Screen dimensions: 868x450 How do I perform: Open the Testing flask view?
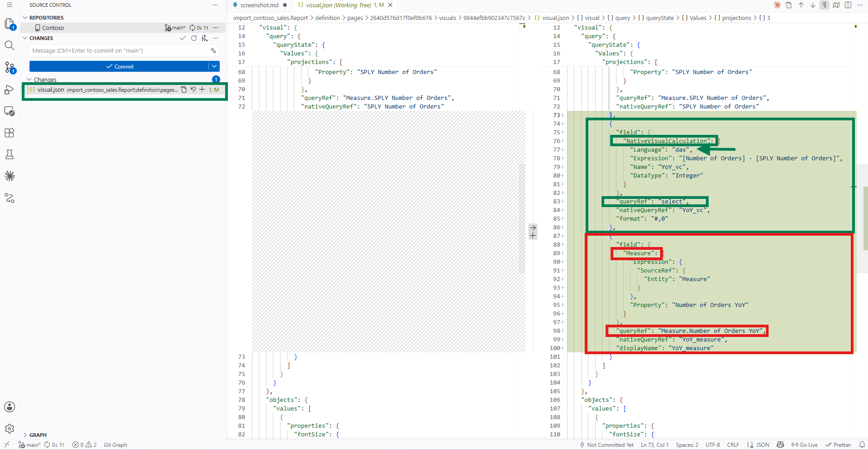click(10, 154)
